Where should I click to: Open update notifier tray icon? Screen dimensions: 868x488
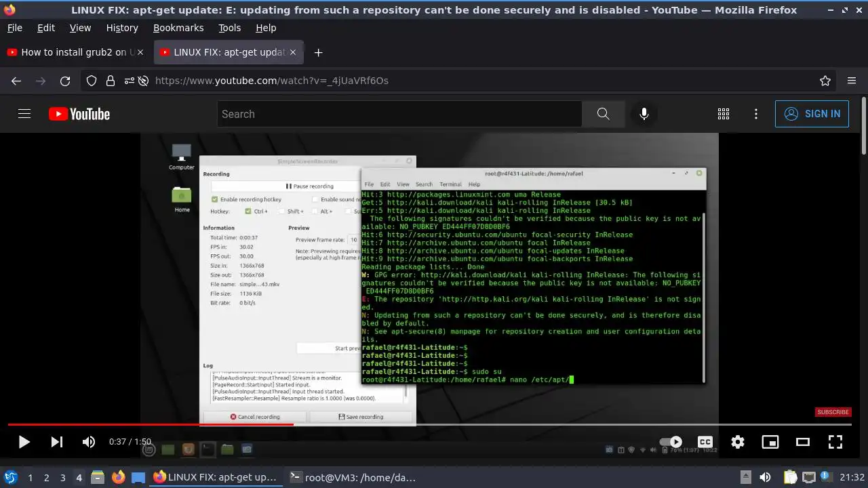point(827,477)
